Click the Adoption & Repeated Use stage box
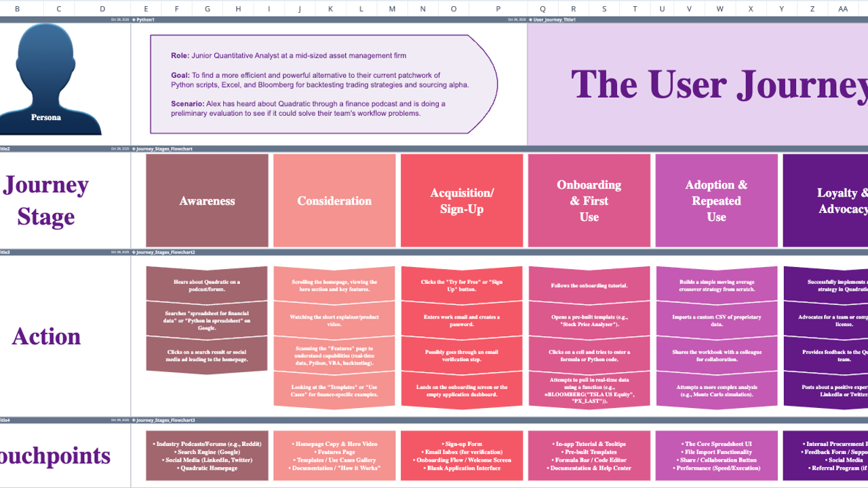The width and height of the screenshot is (868, 488). click(717, 201)
